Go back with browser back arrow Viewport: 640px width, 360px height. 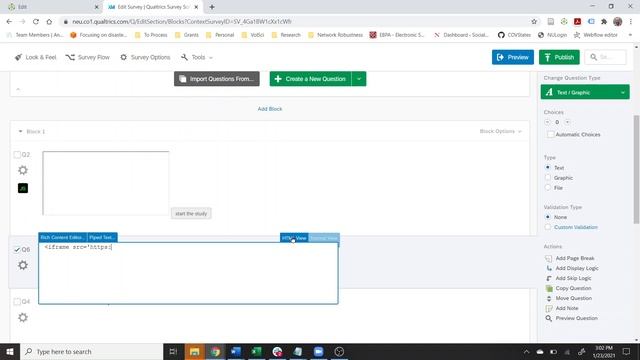point(9,22)
